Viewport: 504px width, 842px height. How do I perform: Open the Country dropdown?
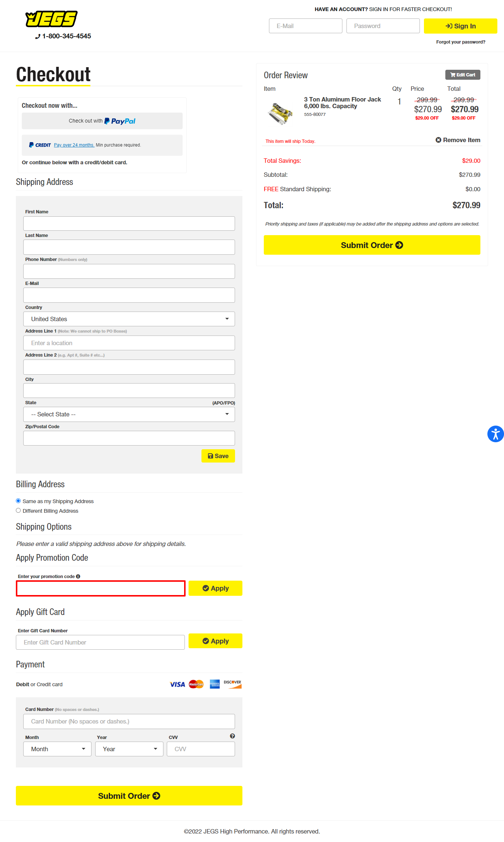click(129, 319)
